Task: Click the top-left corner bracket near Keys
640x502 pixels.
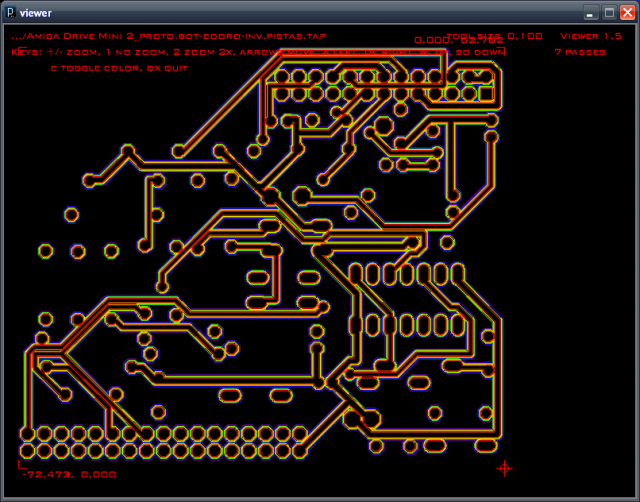Action: 22,50
